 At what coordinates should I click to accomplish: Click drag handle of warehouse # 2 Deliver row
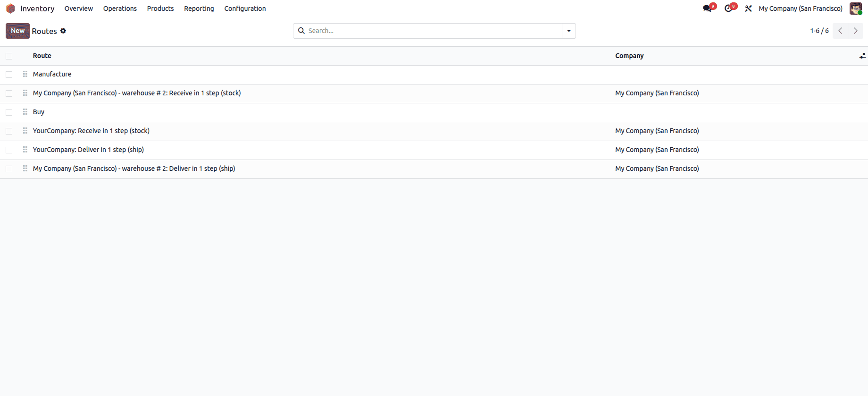(x=25, y=169)
